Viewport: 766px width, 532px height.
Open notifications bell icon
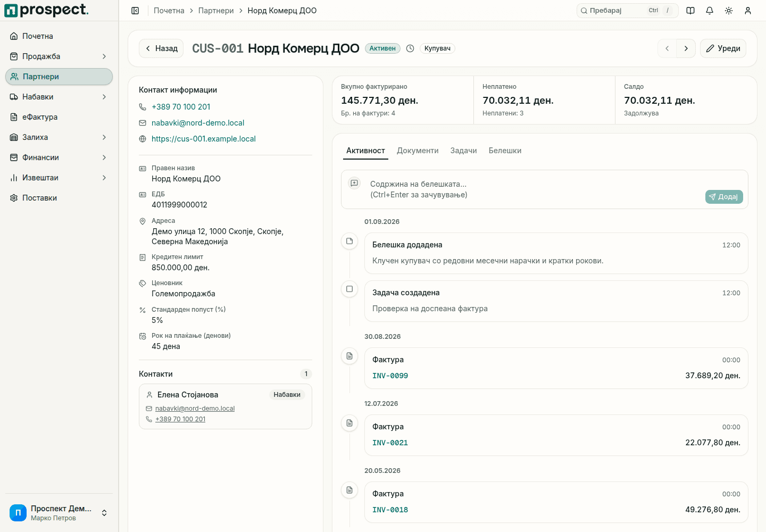point(710,11)
